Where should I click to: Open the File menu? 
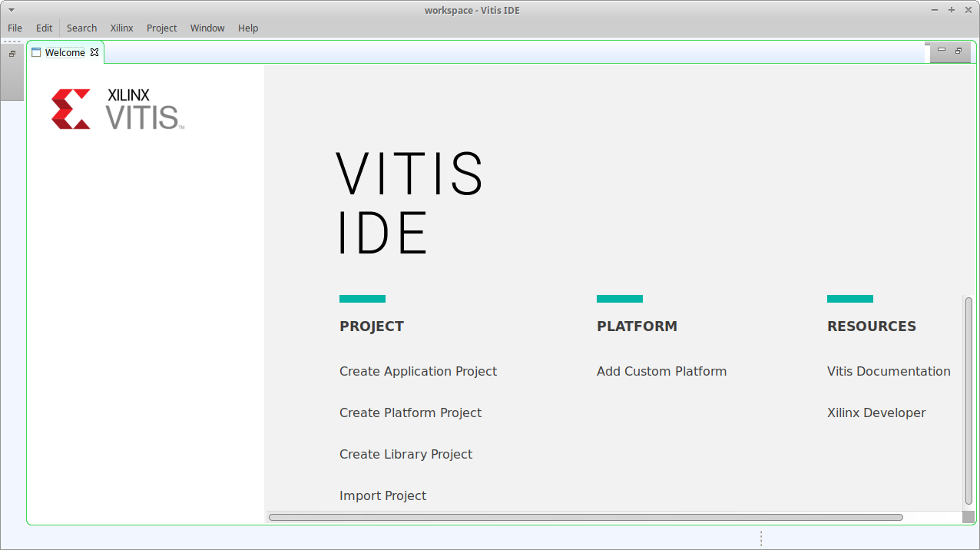tap(15, 28)
